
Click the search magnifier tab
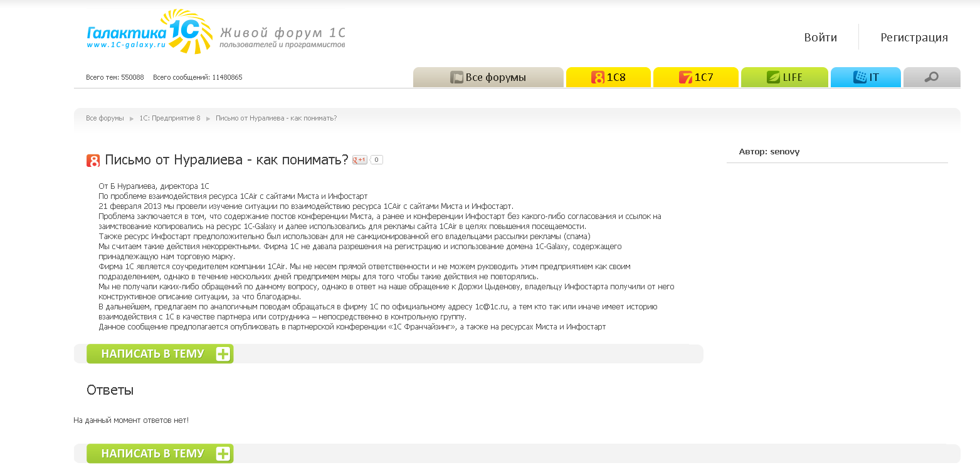click(932, 77)
